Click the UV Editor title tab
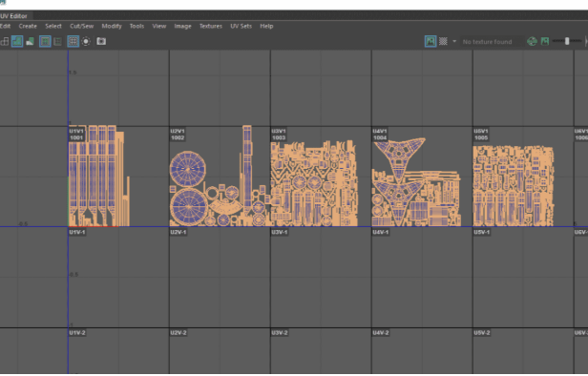The width and height of the screenshot is (588, 376). point(15,15)
